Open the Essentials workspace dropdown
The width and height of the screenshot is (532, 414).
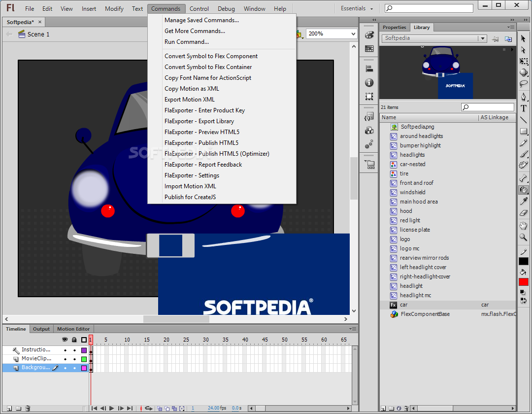(x=357, y=8)
